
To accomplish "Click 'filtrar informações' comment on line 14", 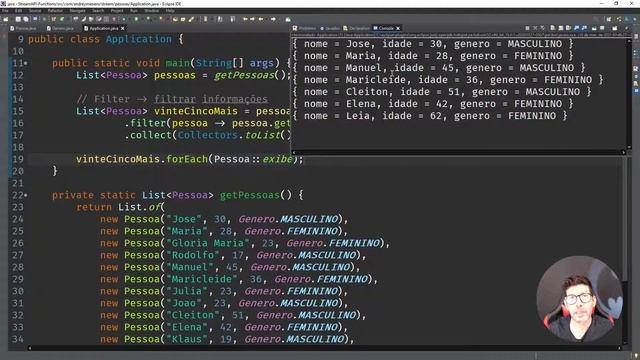I will pyautogui.click(x=211, y=99).
